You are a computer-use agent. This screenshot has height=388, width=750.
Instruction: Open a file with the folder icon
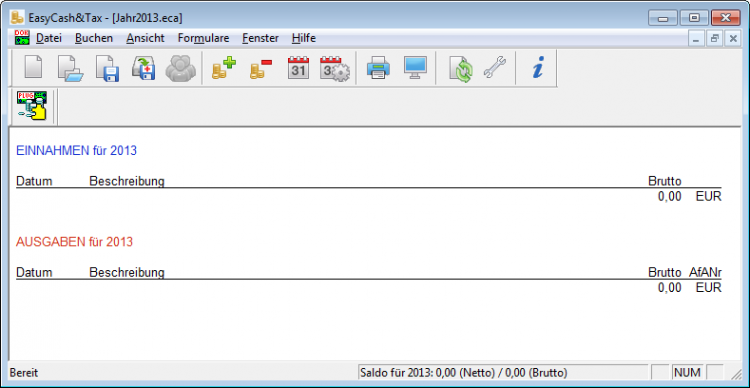(70, 68)
